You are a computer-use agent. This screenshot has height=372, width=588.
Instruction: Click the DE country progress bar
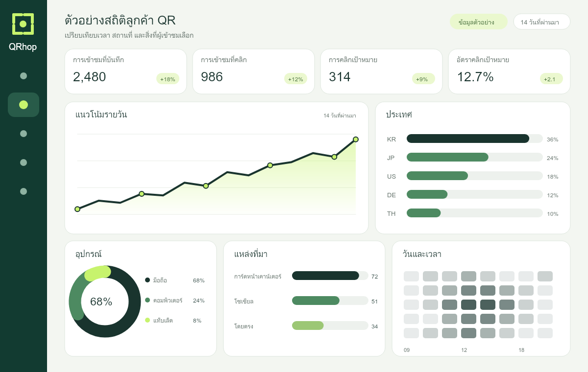coord(475,194)
